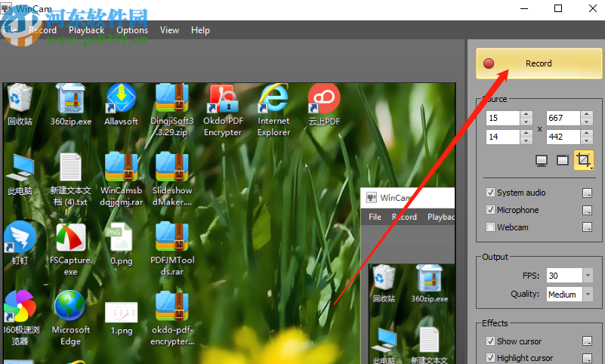This screenshot has width=605, height=364.
Task: Increase the Y position value 14
Action: [x=526, y=134]
